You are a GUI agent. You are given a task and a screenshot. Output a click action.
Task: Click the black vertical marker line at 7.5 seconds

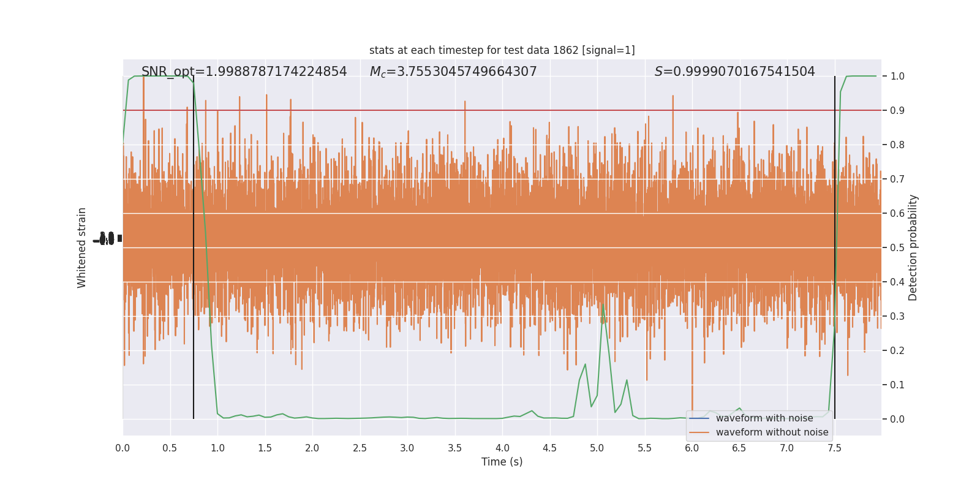[835, 247]
